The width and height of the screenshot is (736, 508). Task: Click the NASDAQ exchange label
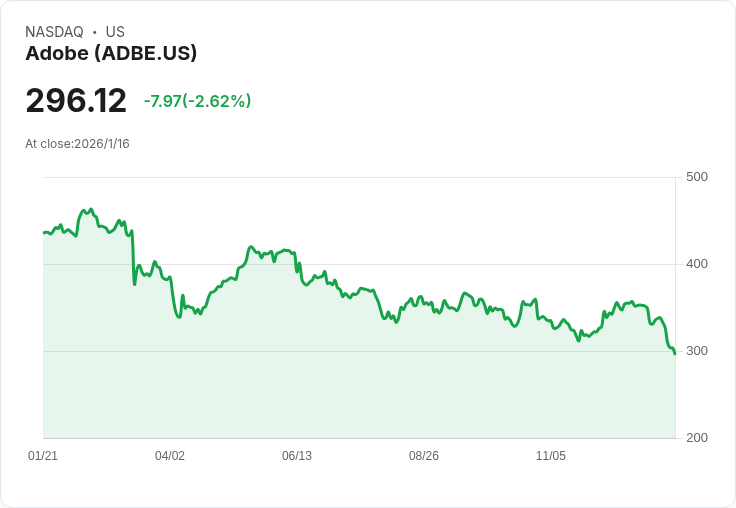[54, 32]
